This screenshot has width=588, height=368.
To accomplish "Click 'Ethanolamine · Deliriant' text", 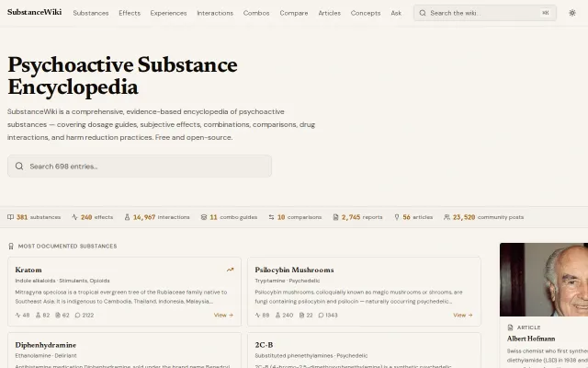I will (46, 355).
